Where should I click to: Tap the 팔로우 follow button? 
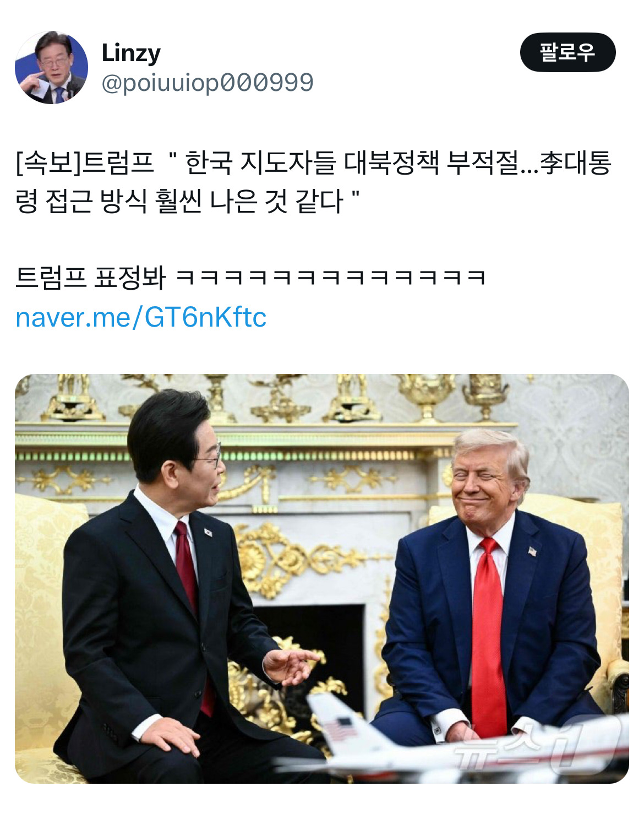coord(567,52)
